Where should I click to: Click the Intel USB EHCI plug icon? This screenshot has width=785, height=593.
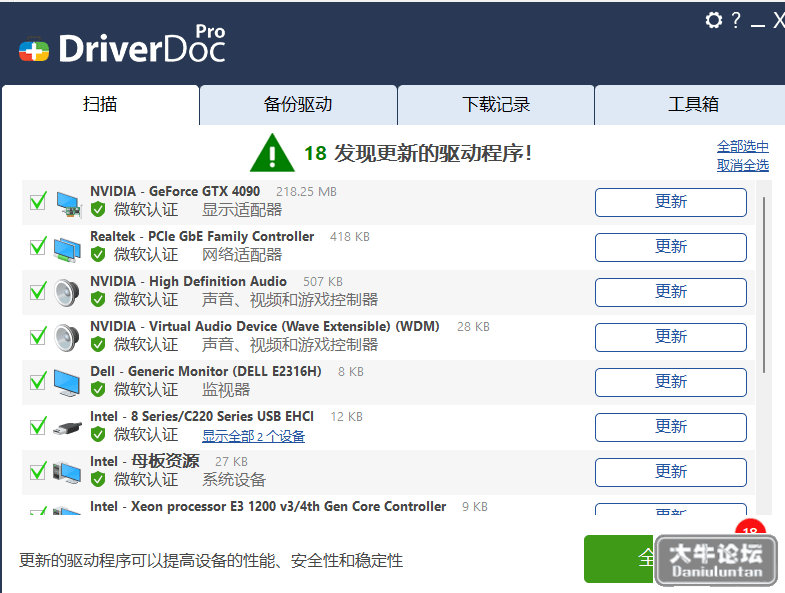68,428
